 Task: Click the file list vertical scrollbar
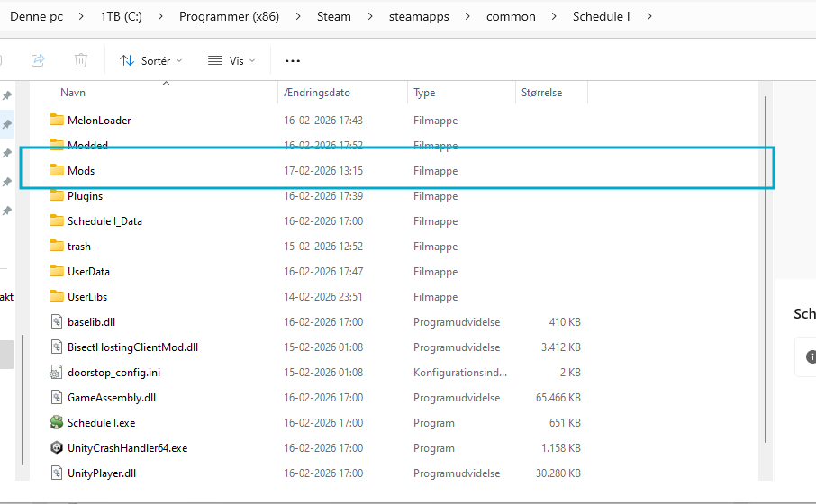(766, 269)
